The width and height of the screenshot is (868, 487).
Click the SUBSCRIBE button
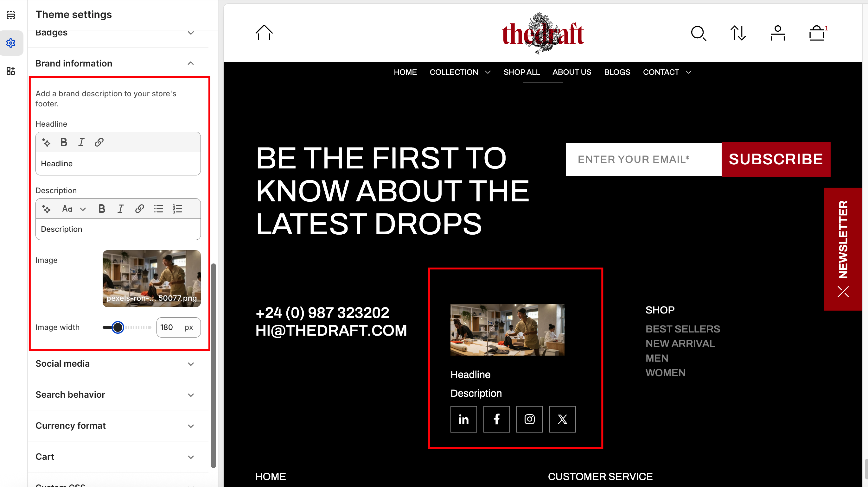[776, 160]
